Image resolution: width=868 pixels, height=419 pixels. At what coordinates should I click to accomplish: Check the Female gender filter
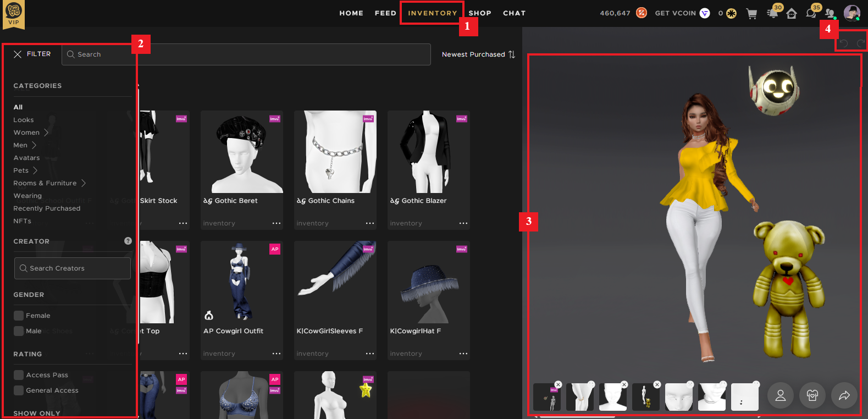(x=19, y=316)
